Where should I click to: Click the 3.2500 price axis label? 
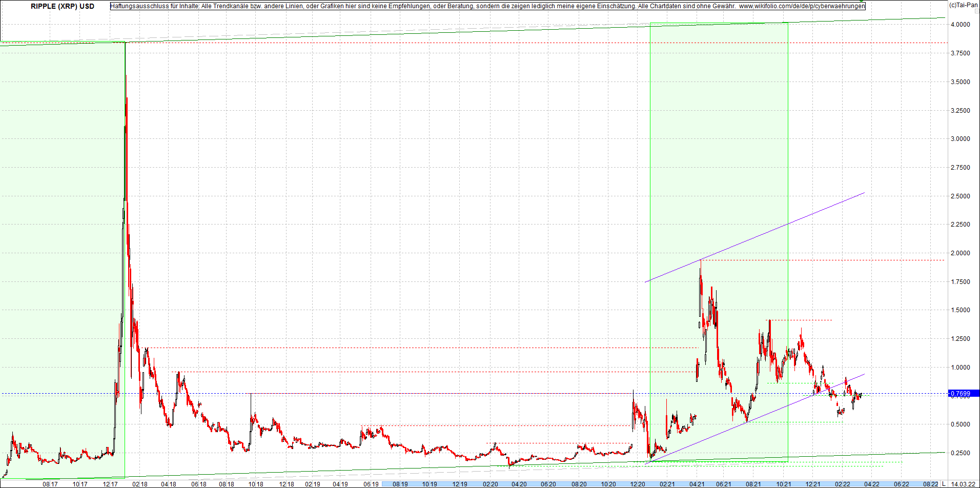[x=960, y=111]
